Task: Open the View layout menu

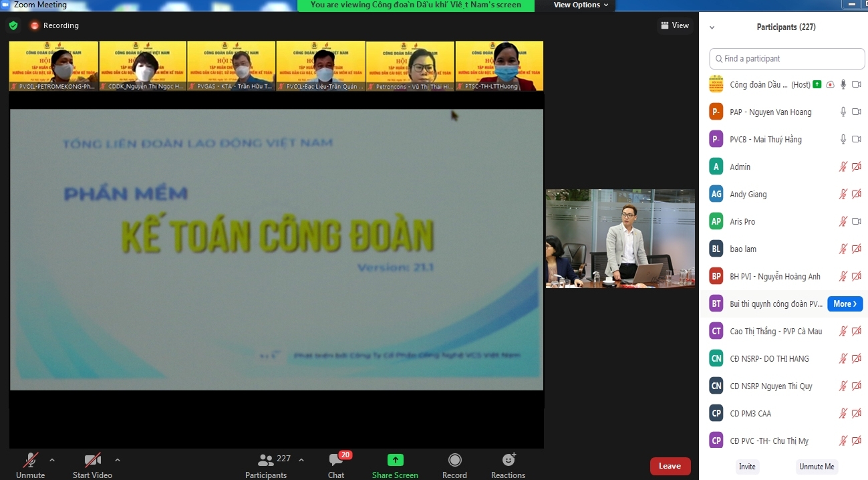Action: click(x=675, y=25)
